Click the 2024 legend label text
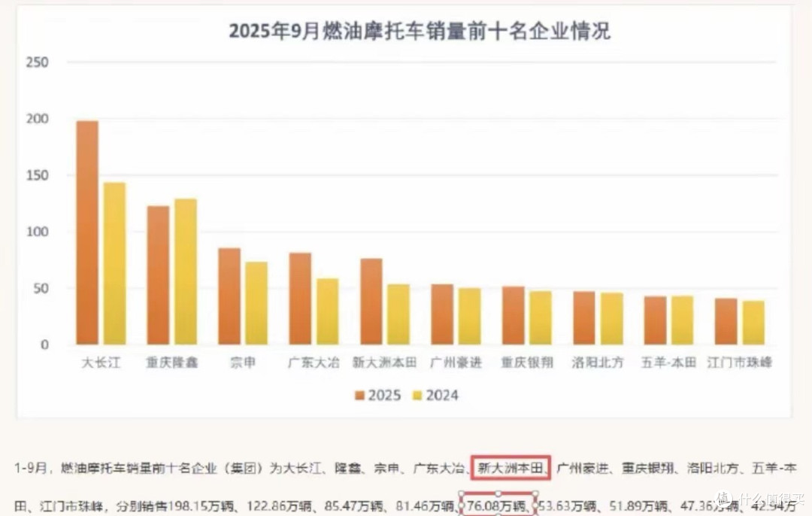812x516 pixels. (442, 396)
